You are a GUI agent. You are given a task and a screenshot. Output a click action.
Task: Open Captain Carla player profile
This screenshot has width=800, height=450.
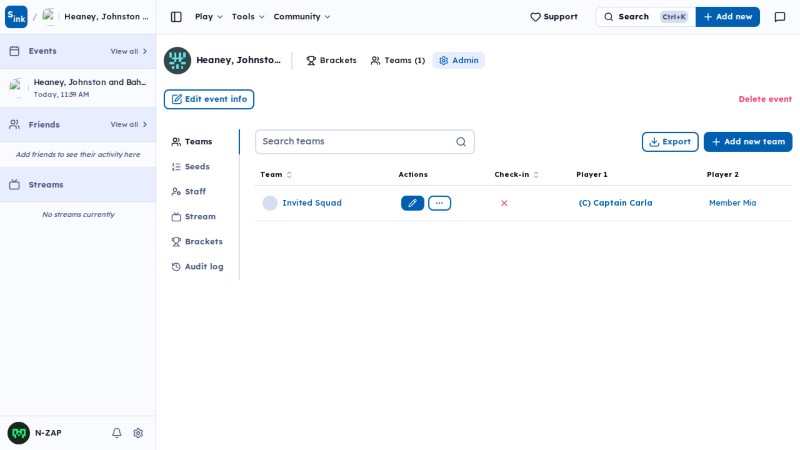tap(615, 203)
